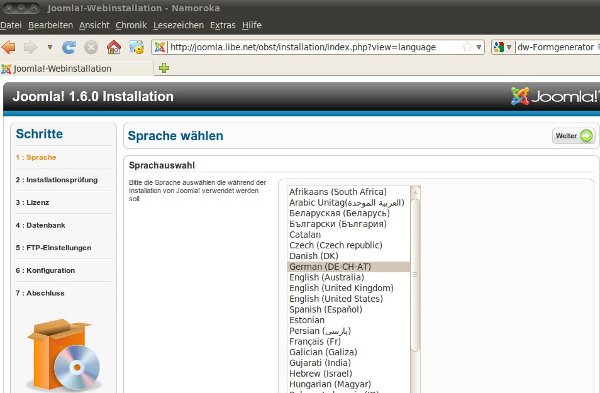Screen dimensions: 600x393
Task: Select Spanish (Español) language
Action: coord(349,309)
